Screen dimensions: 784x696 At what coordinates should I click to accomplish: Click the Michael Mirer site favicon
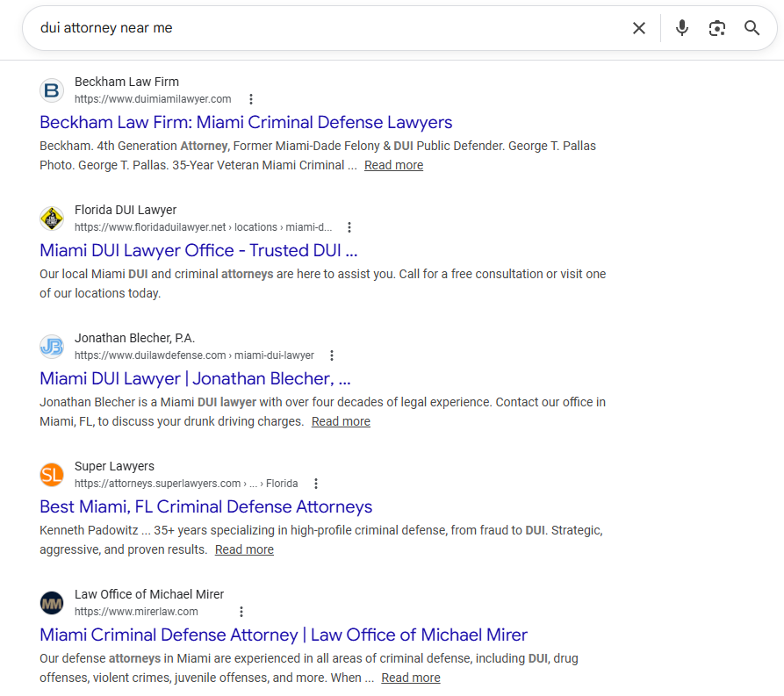52,603
